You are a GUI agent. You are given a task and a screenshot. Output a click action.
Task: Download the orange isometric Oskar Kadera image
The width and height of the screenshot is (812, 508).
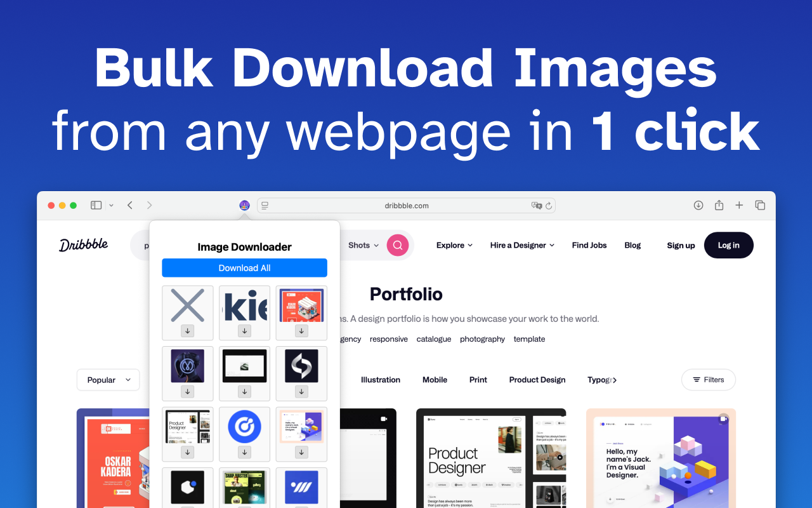coord(301,331)
